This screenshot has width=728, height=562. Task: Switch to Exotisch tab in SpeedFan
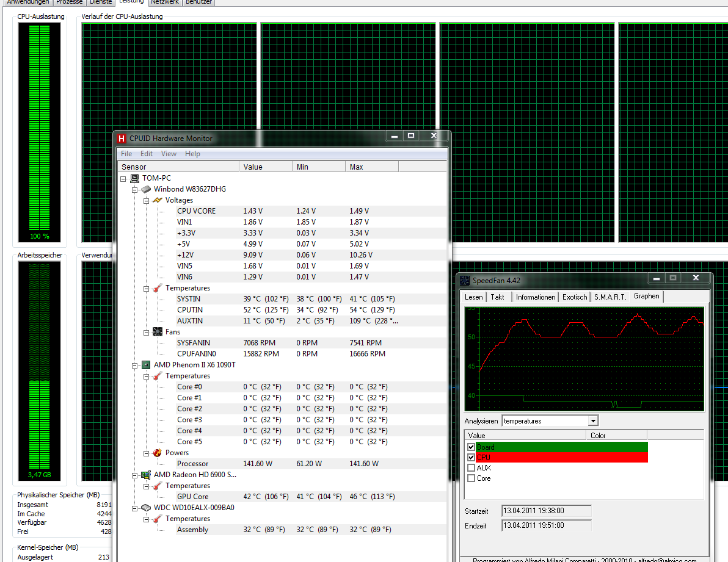[x=574, y=297]
